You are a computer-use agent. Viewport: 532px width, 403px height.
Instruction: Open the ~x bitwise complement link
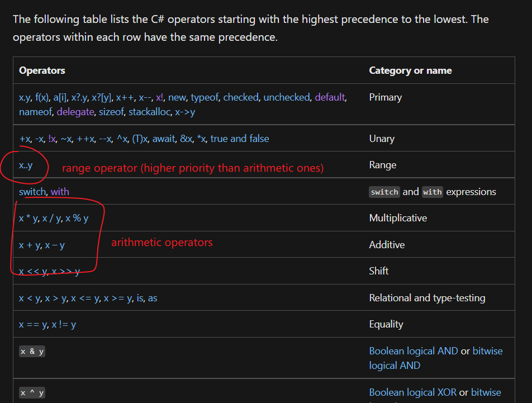coord(66,139)
